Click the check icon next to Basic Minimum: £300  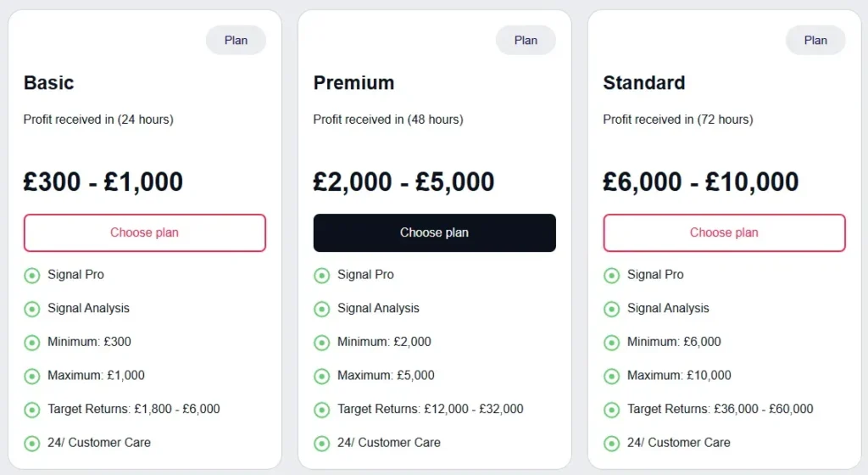point(32,342)
